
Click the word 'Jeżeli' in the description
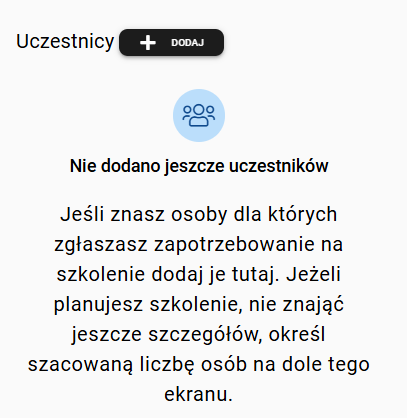tap(313, 274)
